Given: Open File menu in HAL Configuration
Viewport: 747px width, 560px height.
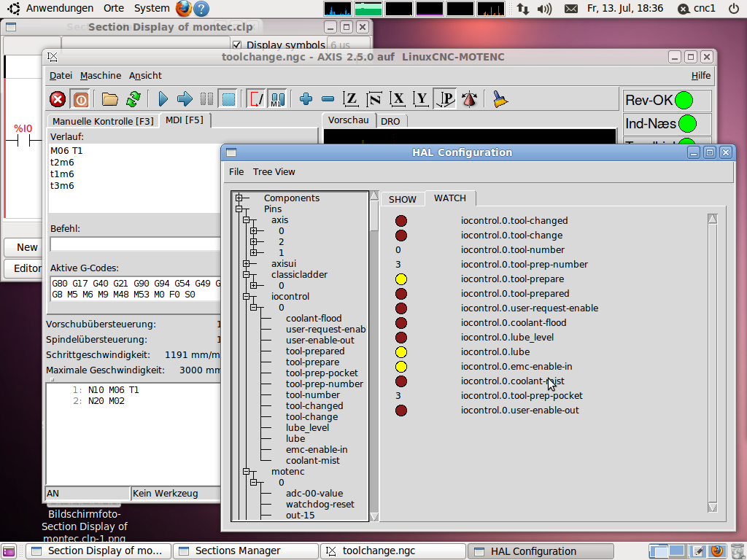Looking at the screenshot, I should pyautogui.click(x=236, y=171).
